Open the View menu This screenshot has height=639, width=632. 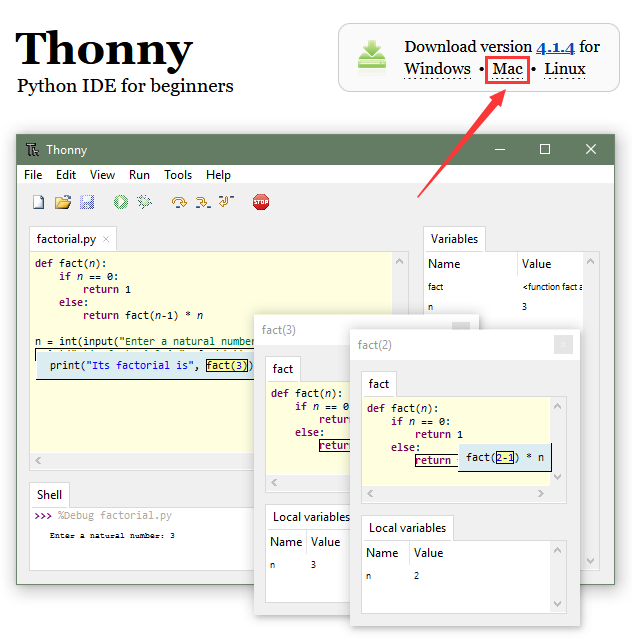click(102, 175)
